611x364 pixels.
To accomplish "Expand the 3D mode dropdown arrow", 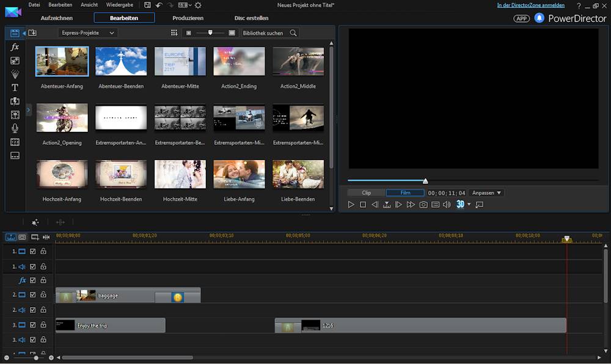I will click(x=469, y=205).
